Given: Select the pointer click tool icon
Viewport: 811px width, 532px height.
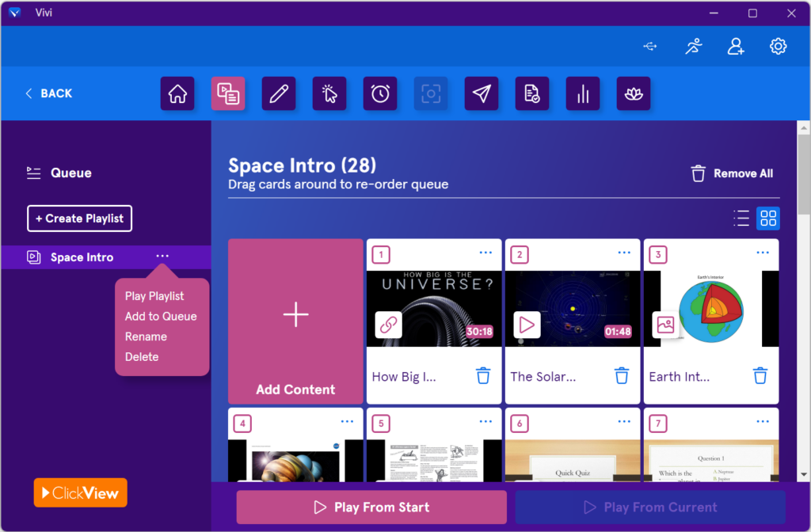Looking at the screenshot, I should [x=329, y=93].
